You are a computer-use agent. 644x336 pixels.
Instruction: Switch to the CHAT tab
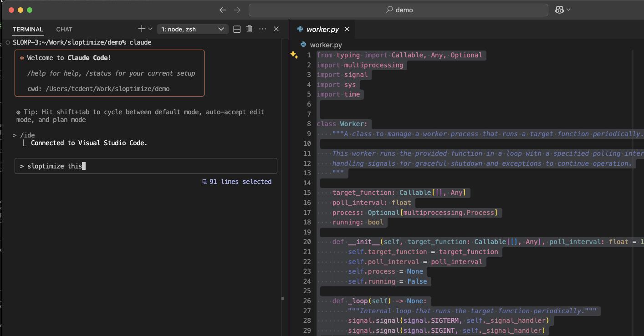[x=64, y=29]
